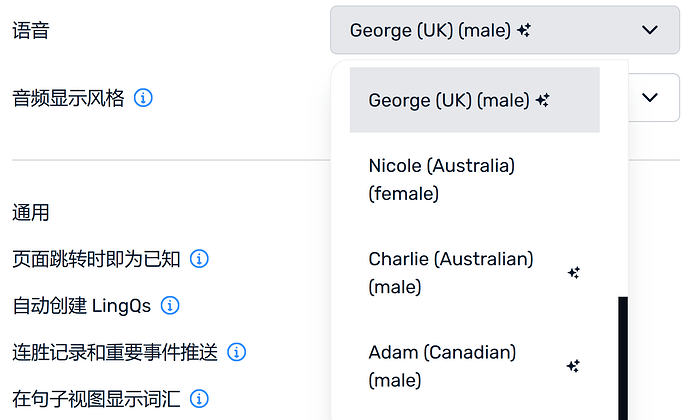Click info icon beside 自动创建 LingQs

point(170,305)
